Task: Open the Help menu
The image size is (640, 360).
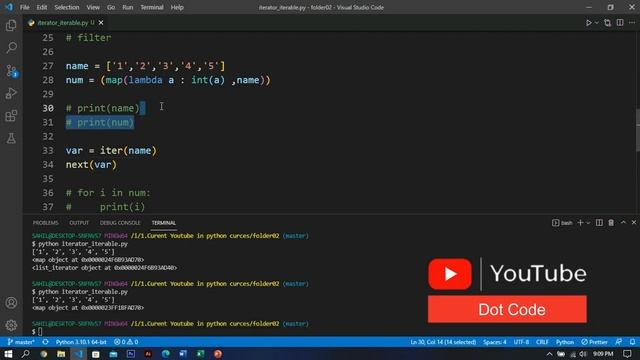Action: pos(177,7)
